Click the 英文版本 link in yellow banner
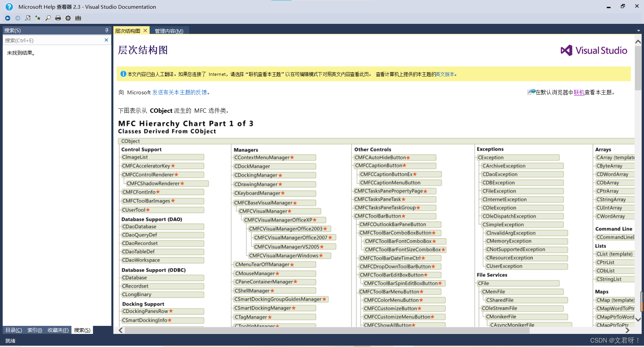This screenshot has height=347, width=644. coord(445,74)
